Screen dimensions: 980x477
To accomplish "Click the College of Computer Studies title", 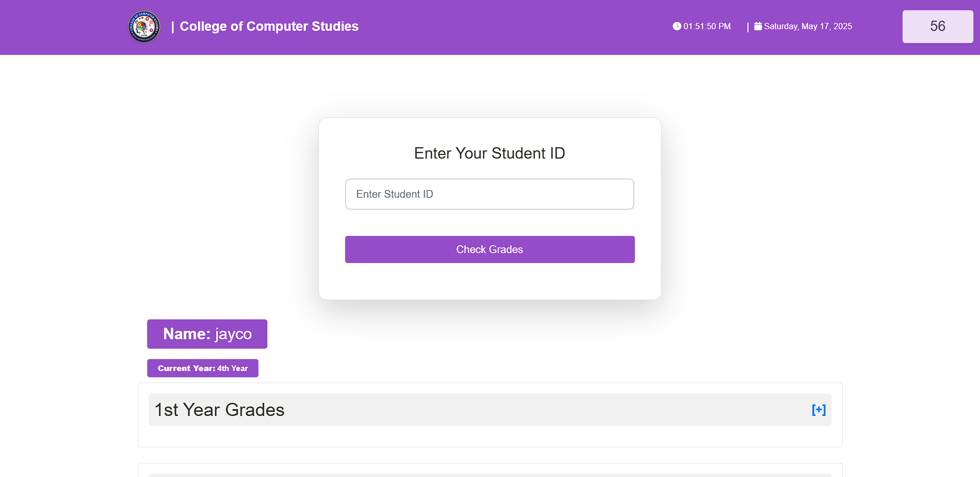I will 269,26.
